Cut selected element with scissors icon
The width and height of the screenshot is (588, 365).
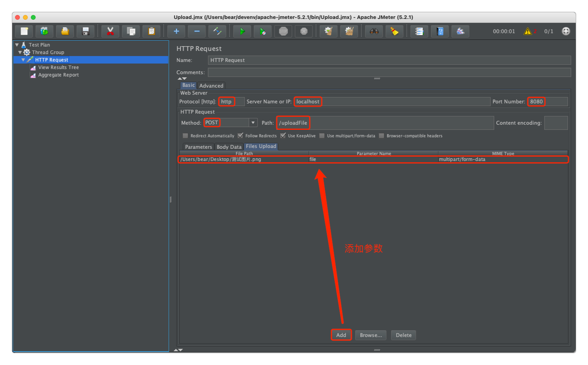110,31
